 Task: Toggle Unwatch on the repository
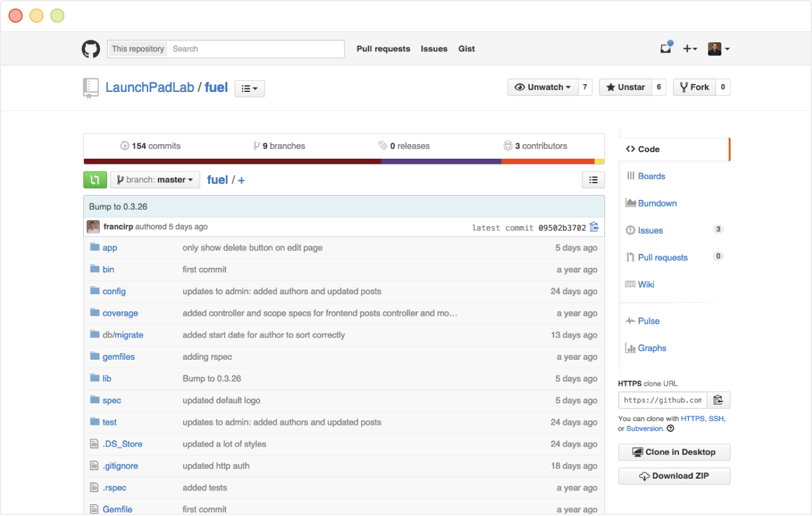click(543, 87)
